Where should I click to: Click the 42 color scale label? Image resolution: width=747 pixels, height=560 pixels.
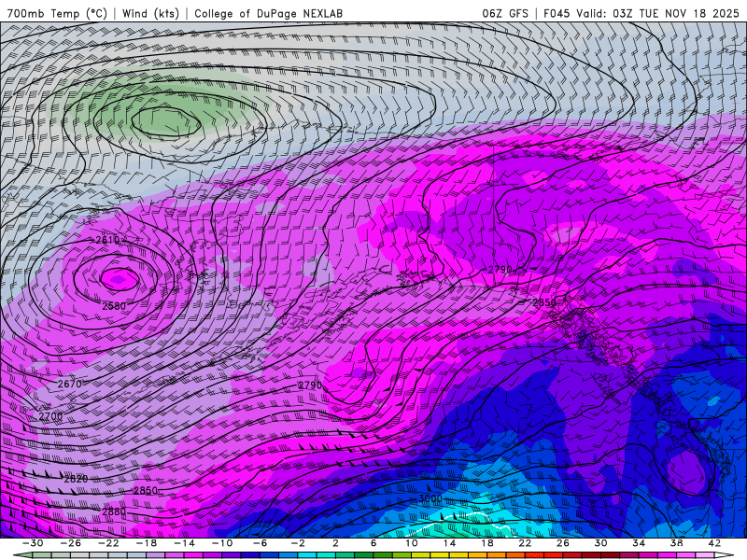point(714,543)
